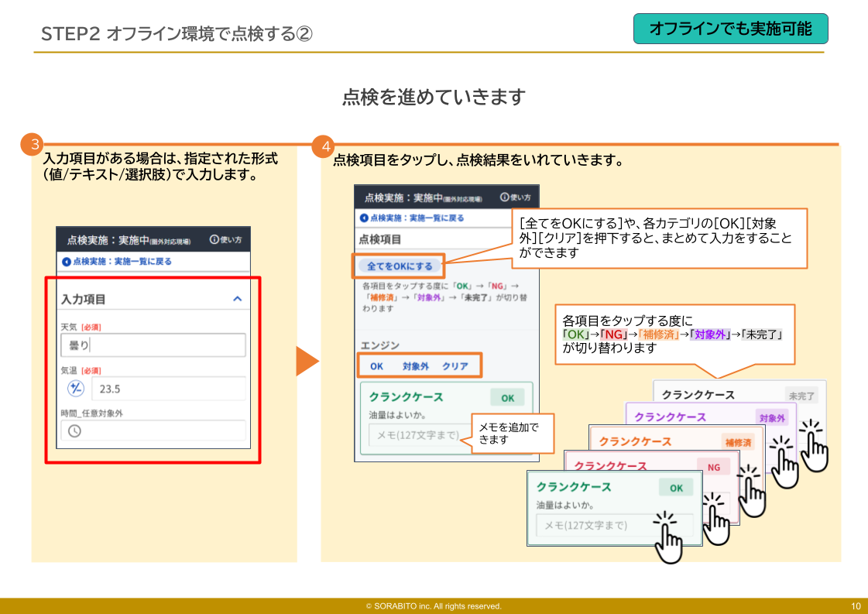The height and width of the screenshot is (614, 868).
Task: Click the オフラインでも実施可能 green badge
Action: tap(730, 29)
